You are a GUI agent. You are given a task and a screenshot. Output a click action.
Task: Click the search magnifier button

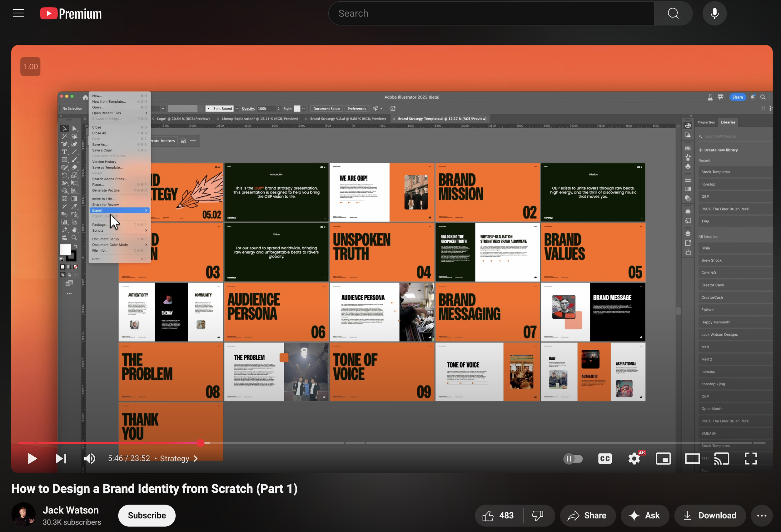coord(673,13)
